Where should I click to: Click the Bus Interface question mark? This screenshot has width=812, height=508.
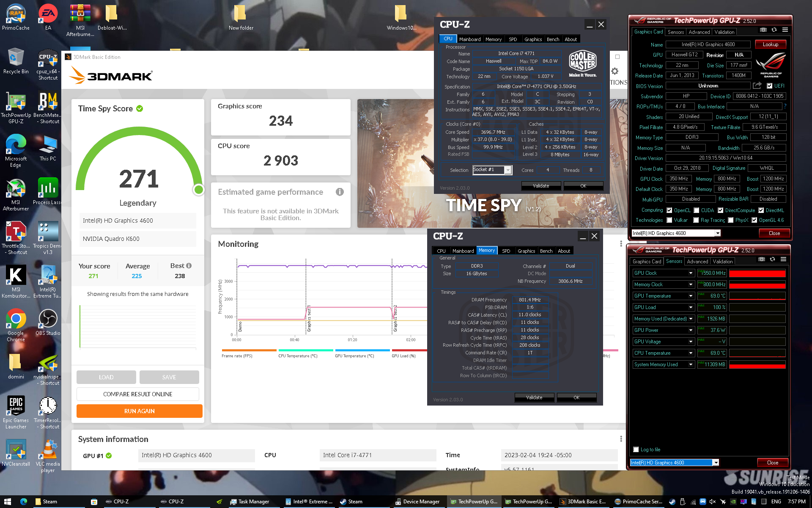click(785, 106)
